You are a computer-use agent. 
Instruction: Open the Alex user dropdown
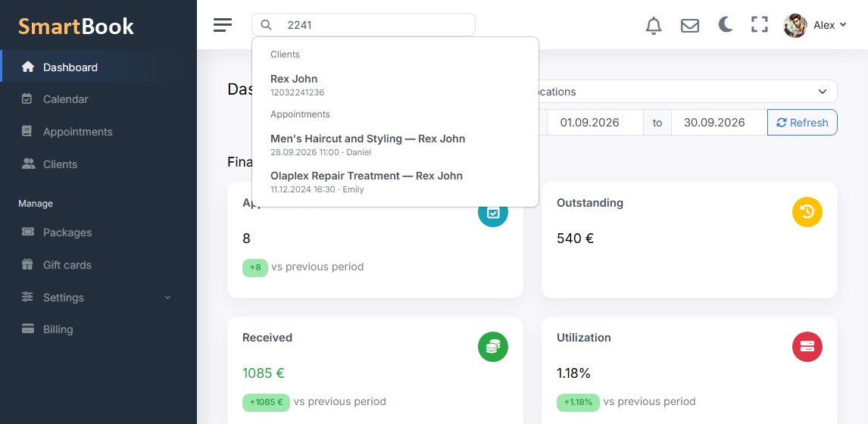pyautogui.click(x=830, y=25)
